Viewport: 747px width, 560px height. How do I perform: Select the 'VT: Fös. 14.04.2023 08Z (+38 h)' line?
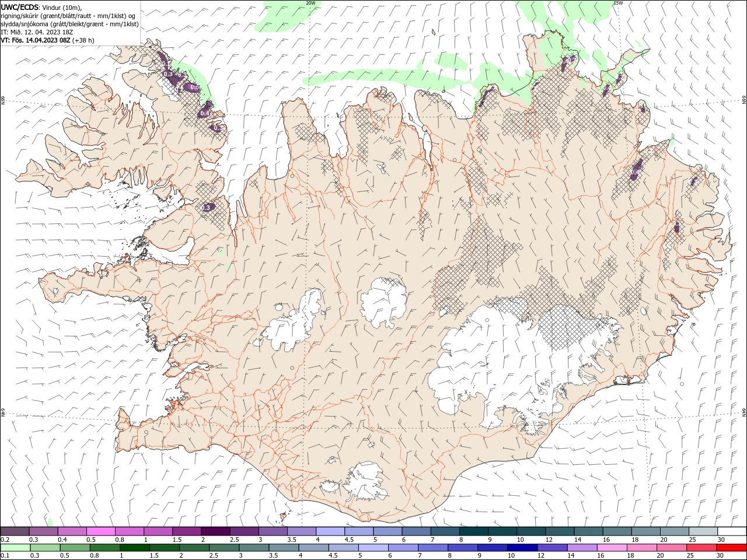tap(47, 40)
